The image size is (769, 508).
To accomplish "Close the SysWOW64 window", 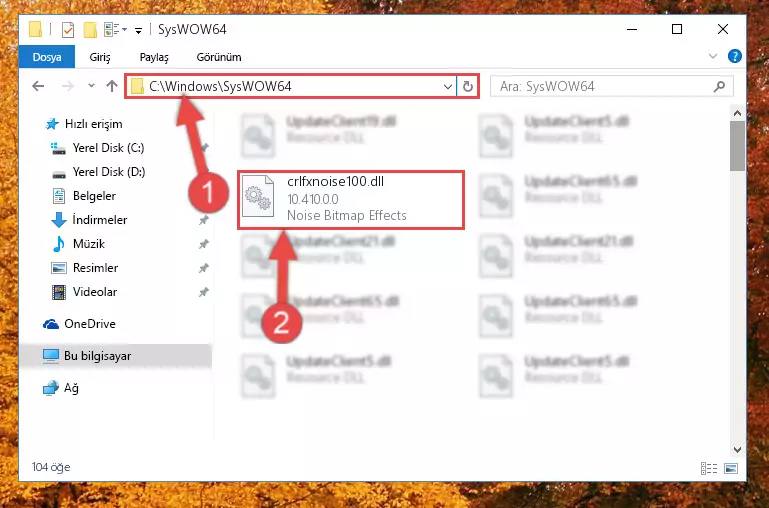I will (722, 29).
